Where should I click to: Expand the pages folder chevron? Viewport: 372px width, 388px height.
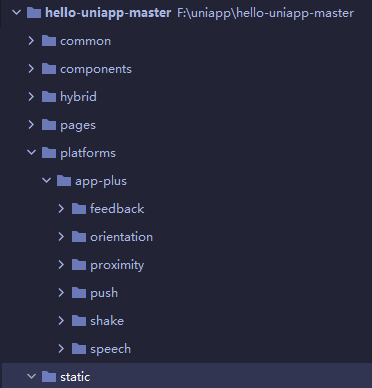coord(31,125)
